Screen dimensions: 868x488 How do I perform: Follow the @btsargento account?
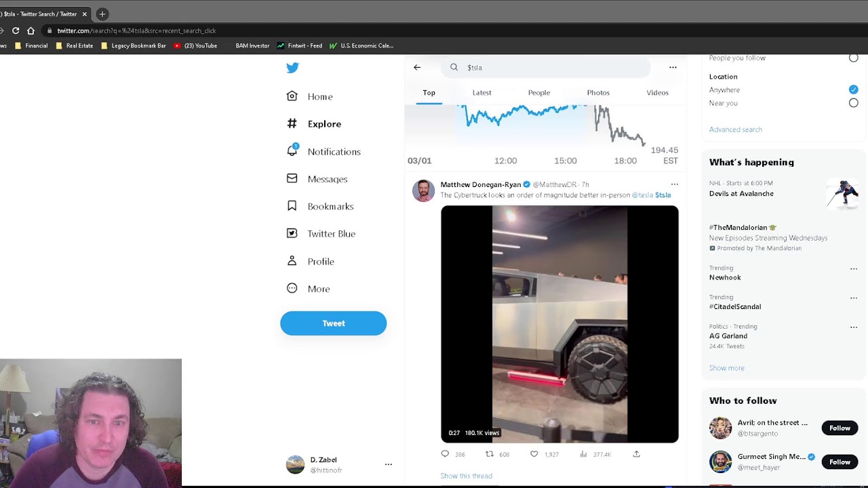[x=840, y=428]
